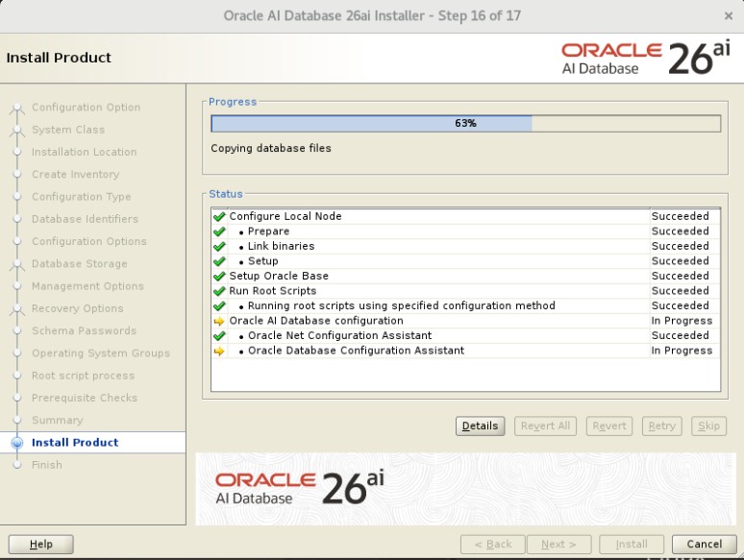Select Recovery Options step
This screenshot has width=744, height=560.
pos(77,308)
